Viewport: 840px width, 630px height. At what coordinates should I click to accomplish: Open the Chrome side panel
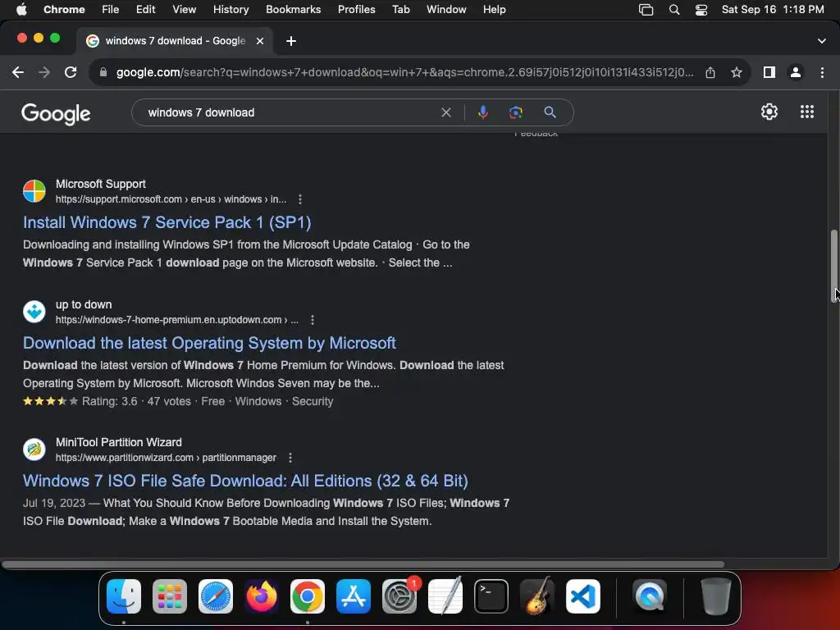coord(769,72)
